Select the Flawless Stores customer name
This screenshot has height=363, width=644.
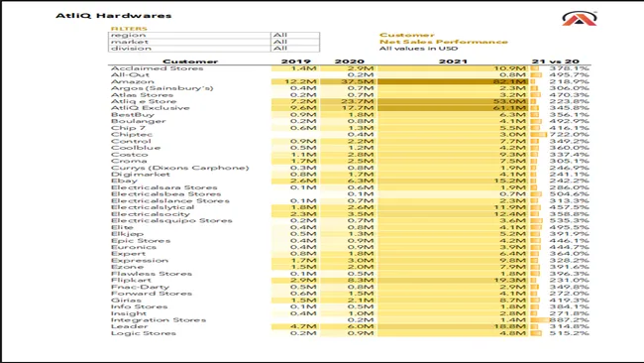pos(152,274)
